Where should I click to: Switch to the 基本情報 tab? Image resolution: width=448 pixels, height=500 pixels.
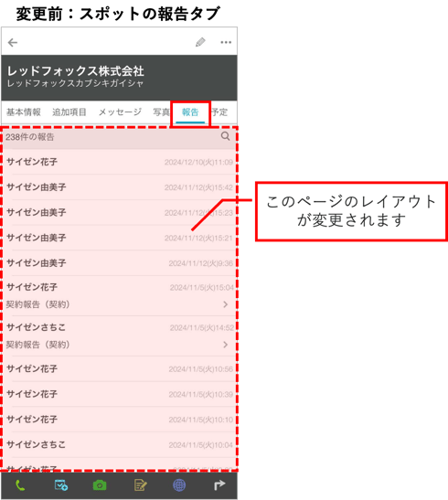tap(24, 112)
